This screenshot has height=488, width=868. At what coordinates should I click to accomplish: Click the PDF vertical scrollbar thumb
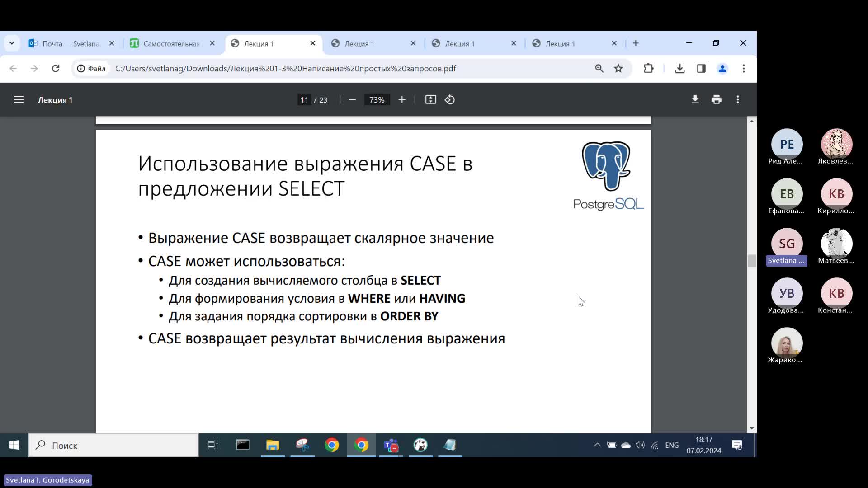751,261
